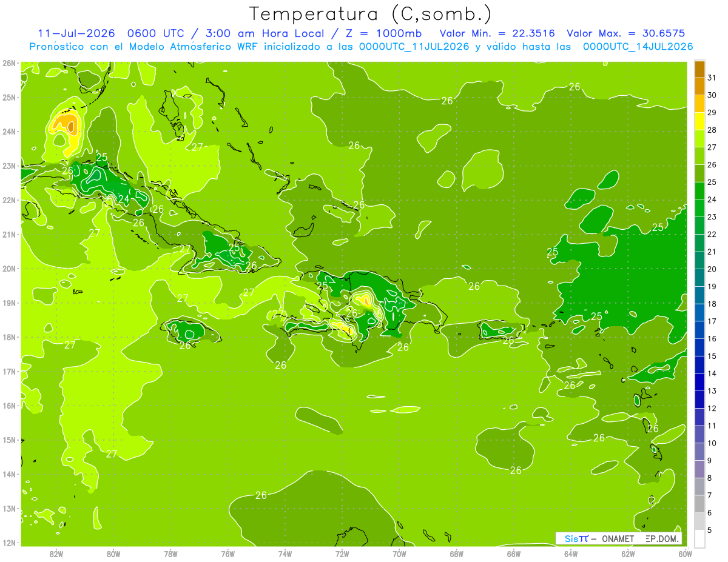Click the 7 label on the color scale
Image resolution: width=728 pixels, height=562 pixels.
coord(709,495)
